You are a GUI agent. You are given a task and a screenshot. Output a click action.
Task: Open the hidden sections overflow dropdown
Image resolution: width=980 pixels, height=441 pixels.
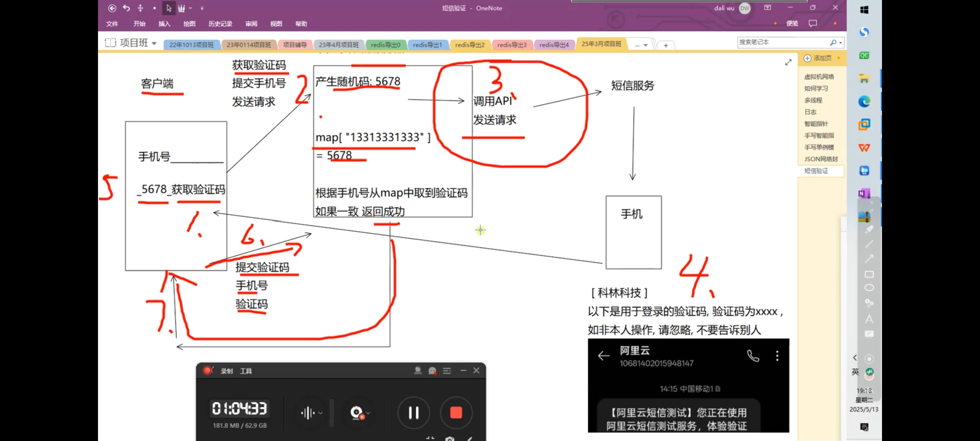(641, 45)
